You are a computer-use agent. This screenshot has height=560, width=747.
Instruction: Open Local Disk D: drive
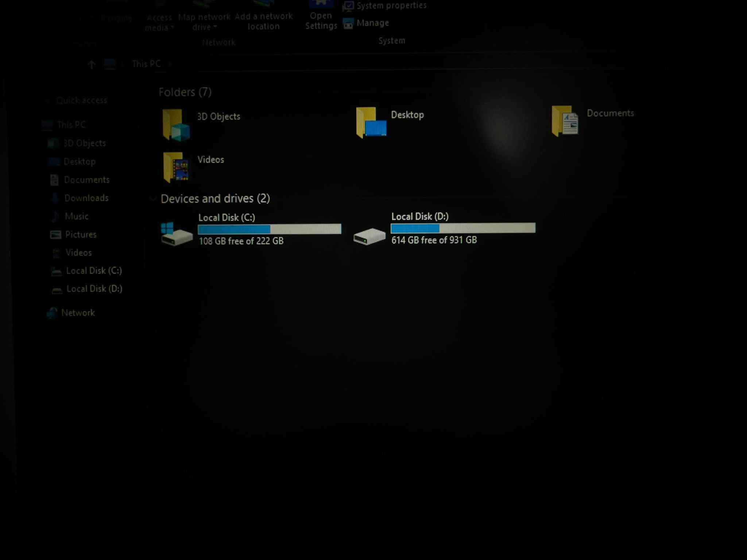click(444, 228)
